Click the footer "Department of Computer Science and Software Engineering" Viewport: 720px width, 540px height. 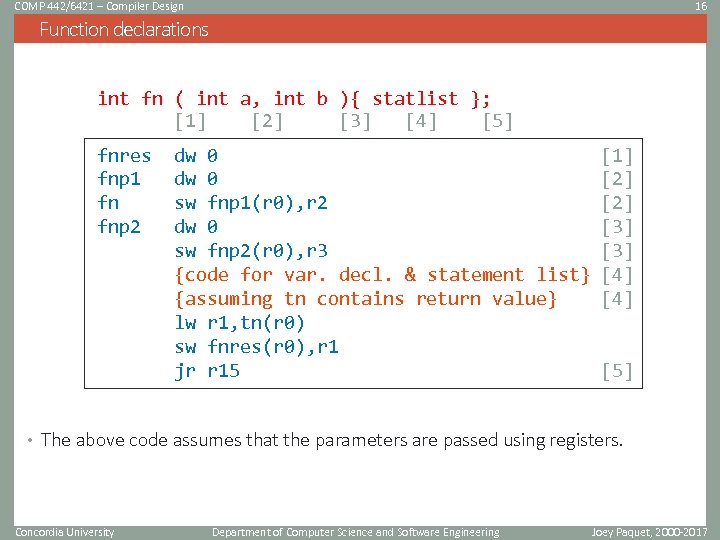tap(356, 532)
